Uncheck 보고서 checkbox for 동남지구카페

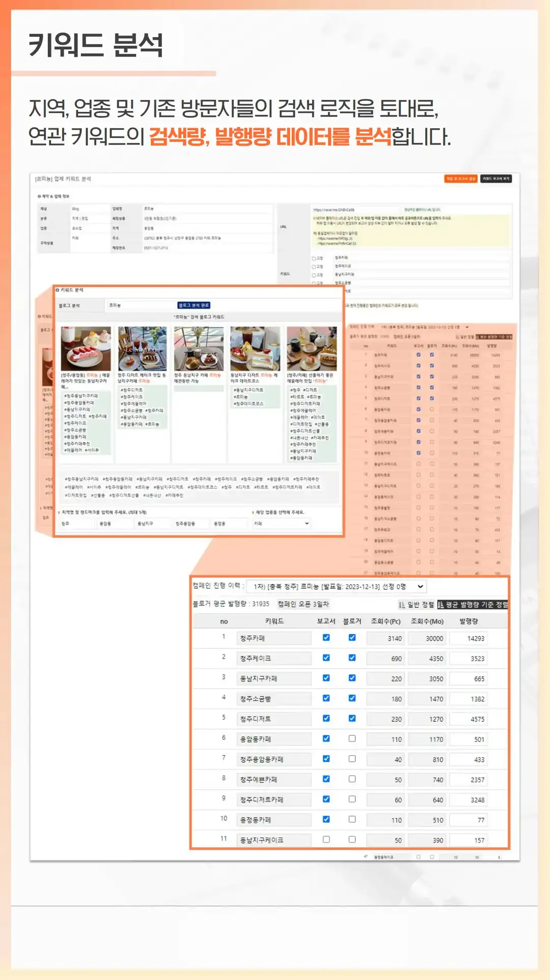point(326,678)
